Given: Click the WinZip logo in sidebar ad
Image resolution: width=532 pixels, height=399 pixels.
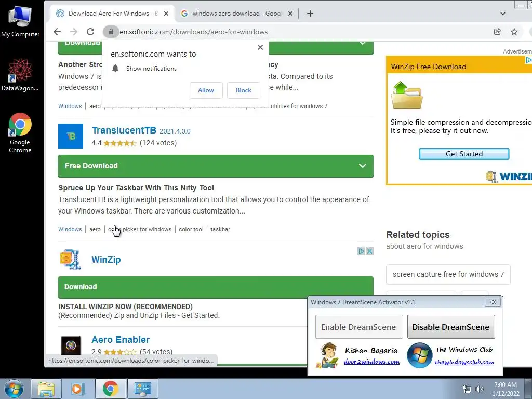Looking at the screenshot, I should pyautogui.click(x=509, y=177).
